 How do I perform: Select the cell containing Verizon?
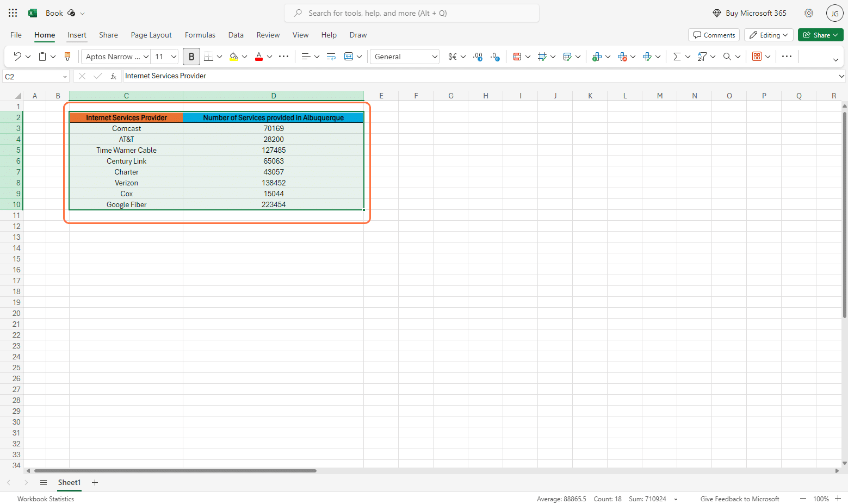pyautogui.click(x=126, y=183)
